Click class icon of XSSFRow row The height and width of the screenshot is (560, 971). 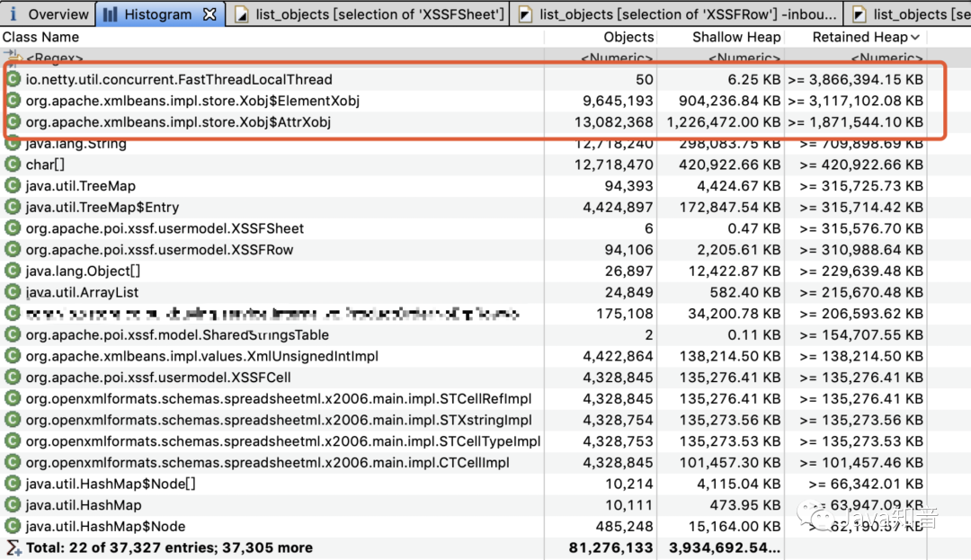point(13,250)
